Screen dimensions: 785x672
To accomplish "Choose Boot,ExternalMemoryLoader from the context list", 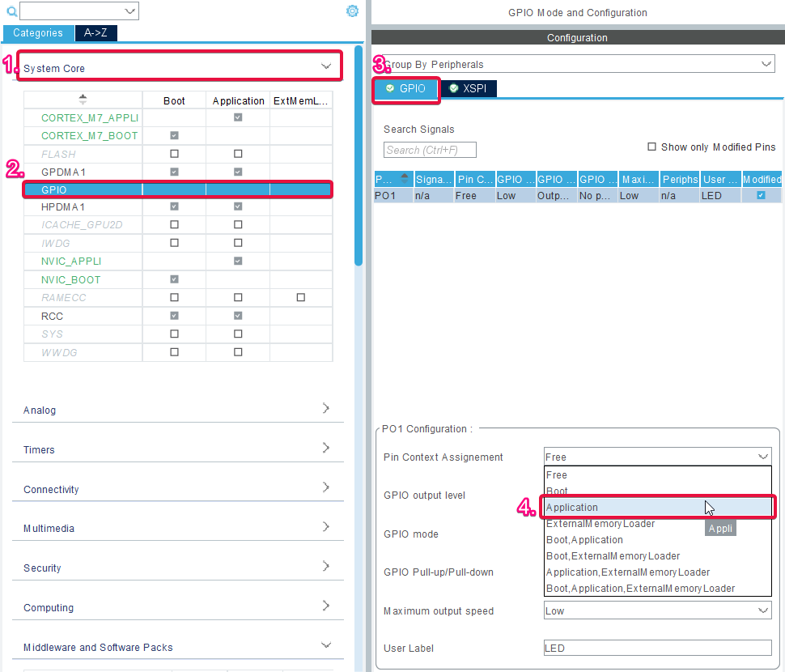I will (657, 556).
